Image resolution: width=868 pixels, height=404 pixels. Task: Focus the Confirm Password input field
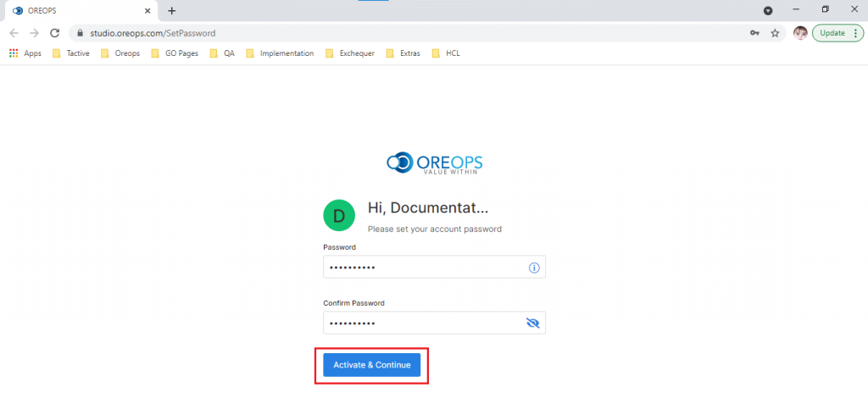434,323
